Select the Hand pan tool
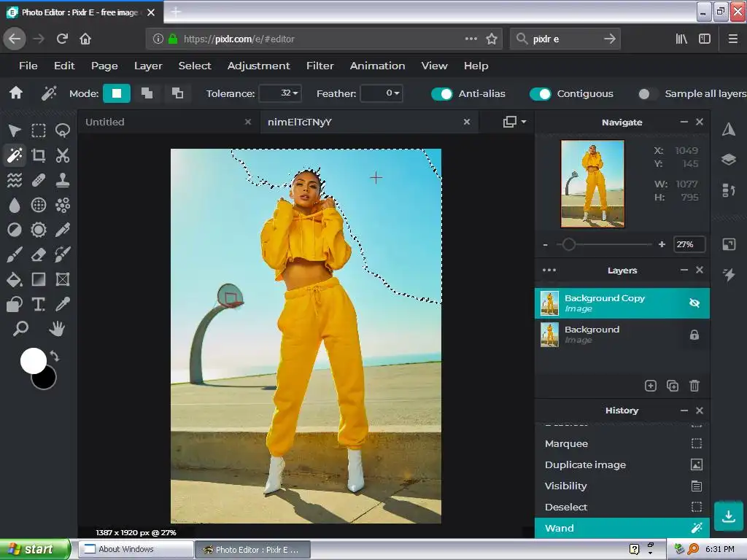747x560 pixels. coord(57,330)
